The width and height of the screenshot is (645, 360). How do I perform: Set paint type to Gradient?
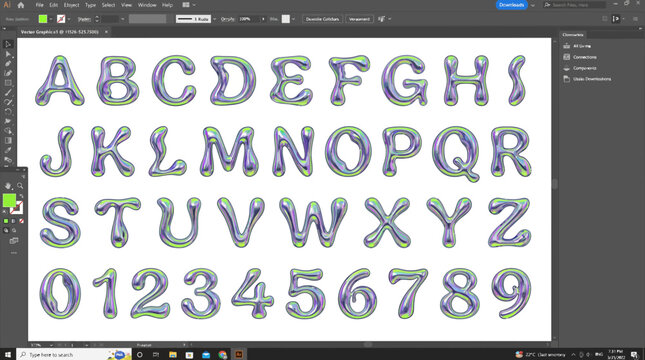tap(14, 221)
